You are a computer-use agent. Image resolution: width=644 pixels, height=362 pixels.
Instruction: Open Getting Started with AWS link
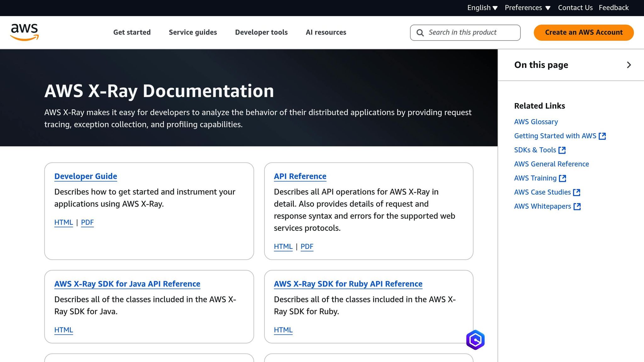(555, 136)
